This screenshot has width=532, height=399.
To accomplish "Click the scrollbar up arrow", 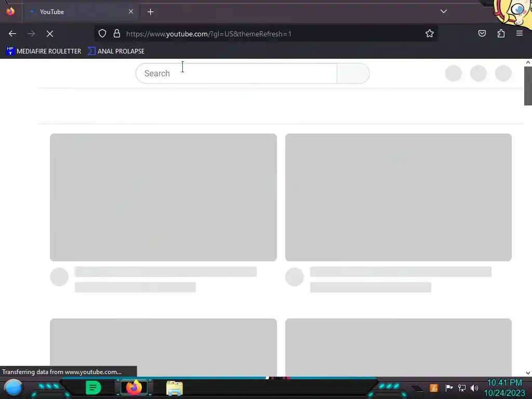I will pyautogui.click(x=528, y=62).
